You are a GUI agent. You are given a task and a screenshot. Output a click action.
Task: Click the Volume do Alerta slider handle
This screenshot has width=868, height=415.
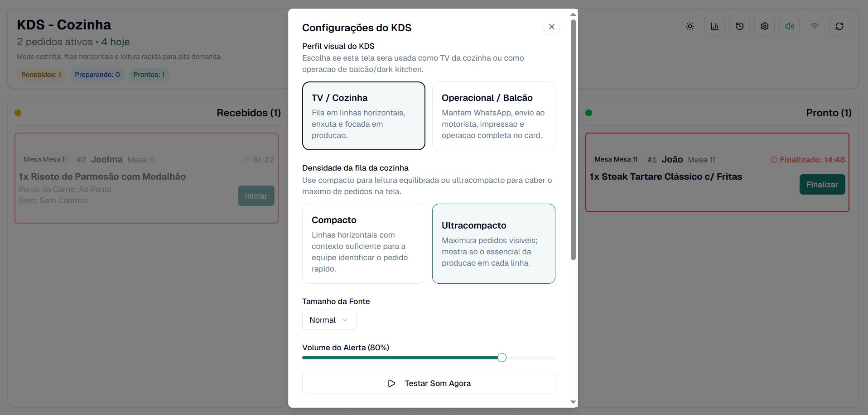click(x=502, y=358)
